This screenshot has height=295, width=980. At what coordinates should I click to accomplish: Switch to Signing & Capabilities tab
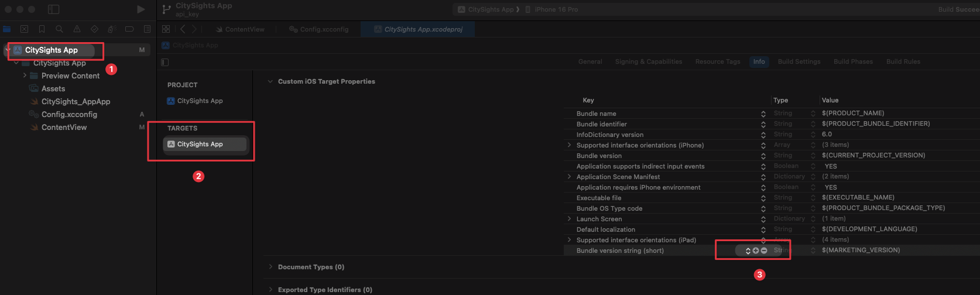coord(648,61)
